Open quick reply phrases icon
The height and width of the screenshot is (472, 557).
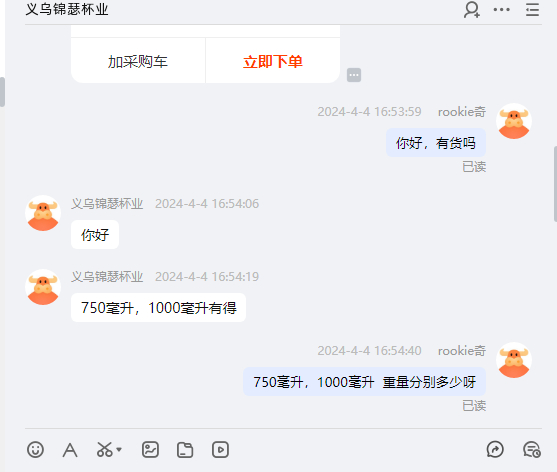tap(495, 450)
